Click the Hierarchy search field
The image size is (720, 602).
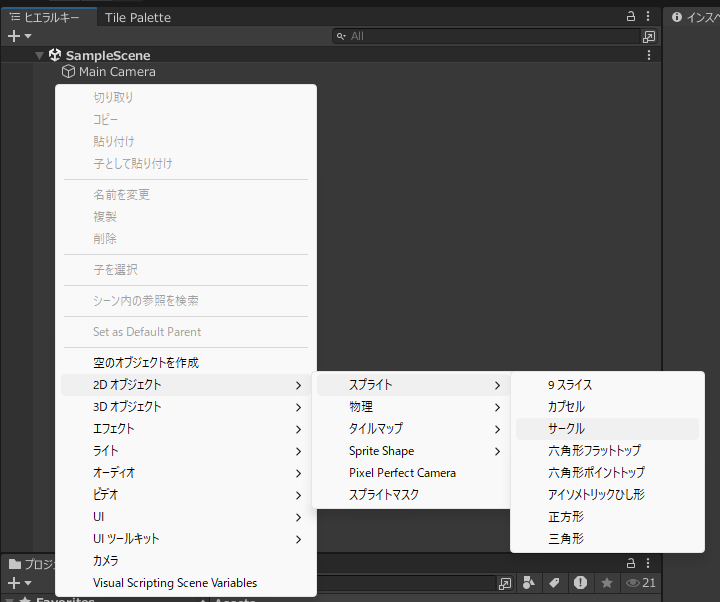pos(486,36)
